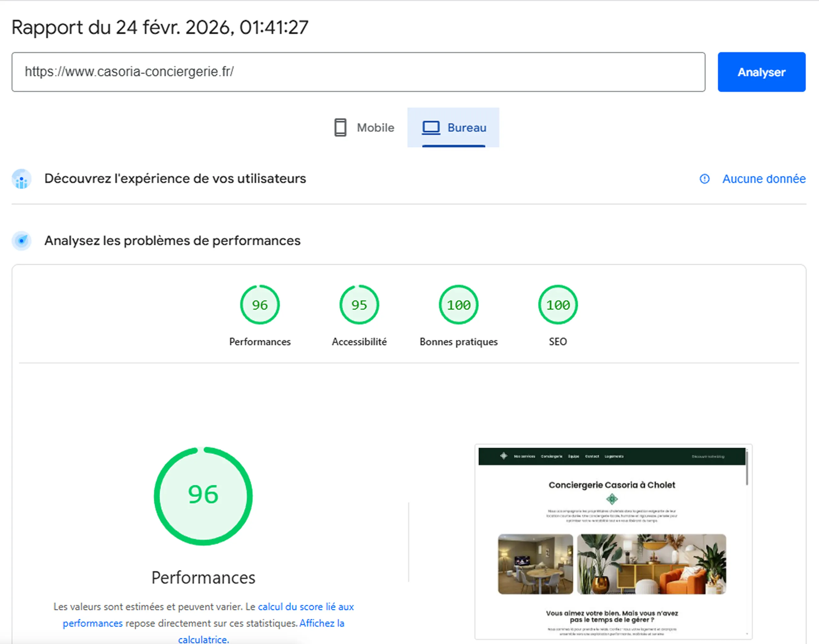
Task: Jump to Bonnes pratiques score gauge 100
Action: (459, 305)
